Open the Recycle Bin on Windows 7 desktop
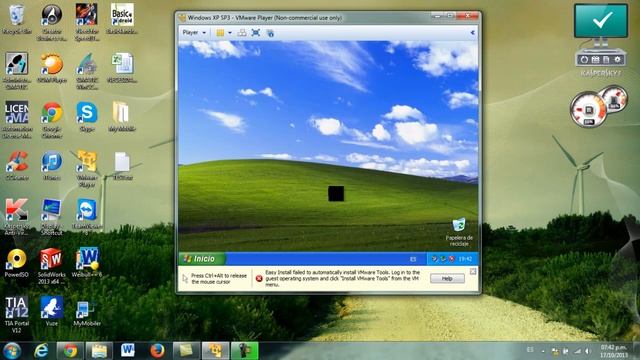The height and width of the screenshot is (360, 640). pos(17,19)
